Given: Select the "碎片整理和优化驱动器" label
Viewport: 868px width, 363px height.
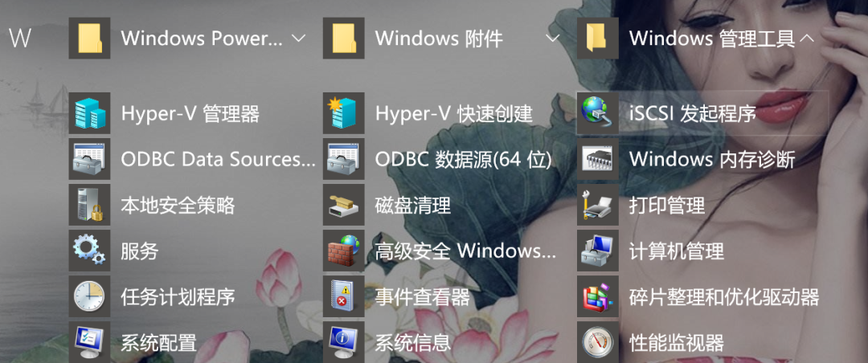Looking at the screenshot, I should coord(724,298).
